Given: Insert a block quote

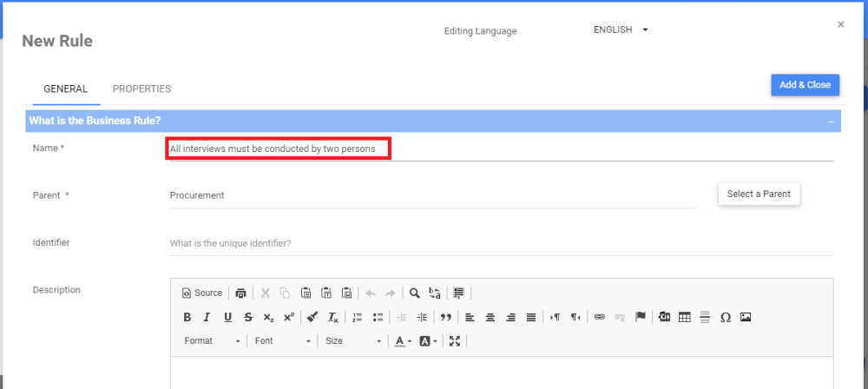Looking at the screenshot, I should 445,318.
